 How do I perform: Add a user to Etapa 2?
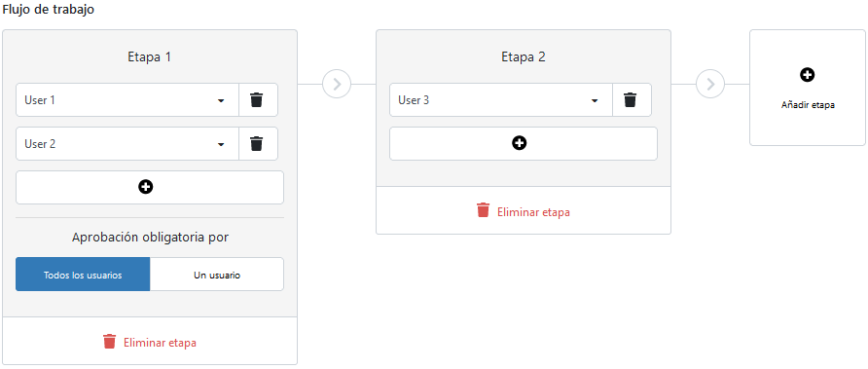coord(524,143)
